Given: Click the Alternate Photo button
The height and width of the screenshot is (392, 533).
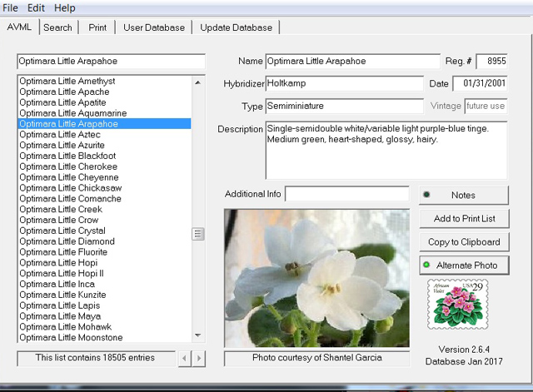Looking at the screenshot, I should [464, 265].
